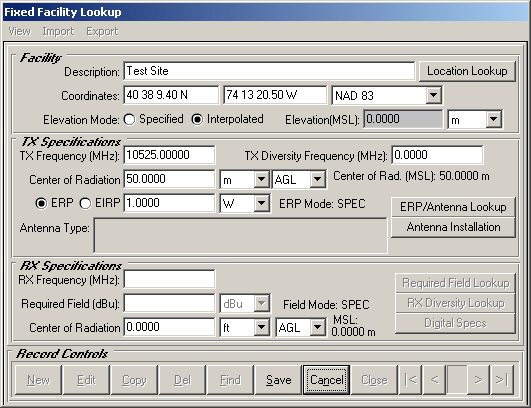Open the Import menu

(58, 31)
